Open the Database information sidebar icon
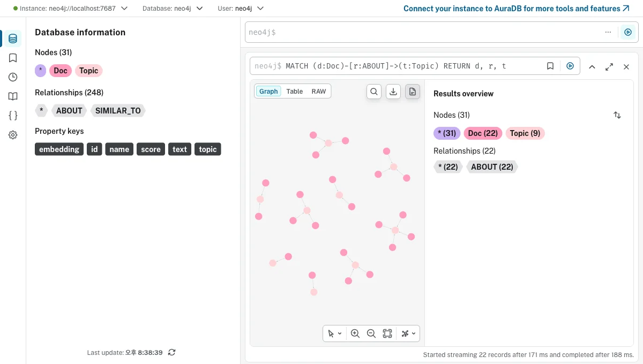Viewport: 643px width, 364px height. point(13,39)
